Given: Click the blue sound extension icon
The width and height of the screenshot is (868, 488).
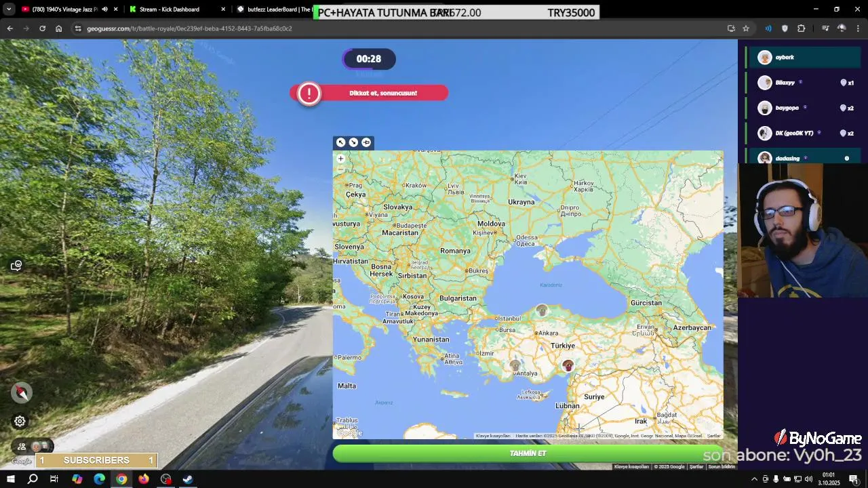Looking at the screenshot, I should [768, 28].
